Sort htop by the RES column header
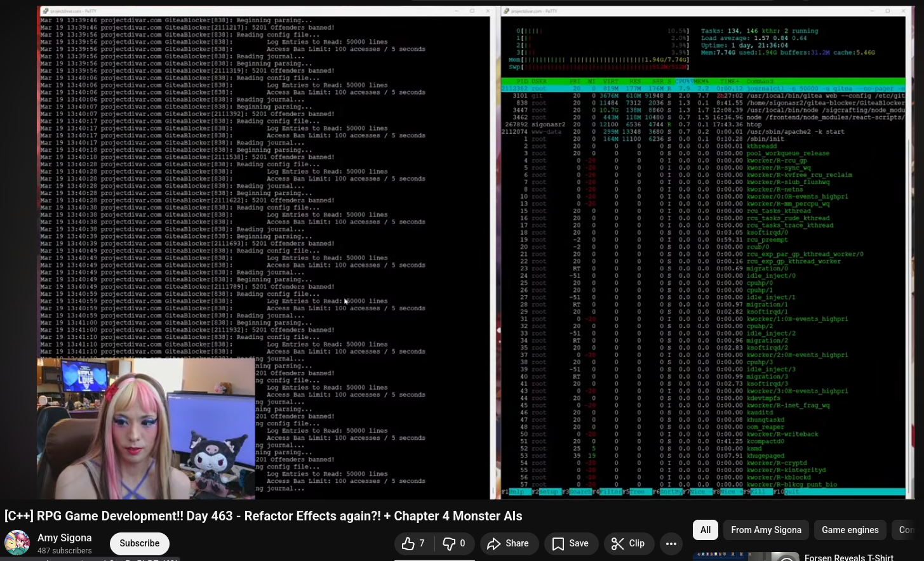Image resolution: width=924 pixels, height=561 pixels. [x=634, y=81]
